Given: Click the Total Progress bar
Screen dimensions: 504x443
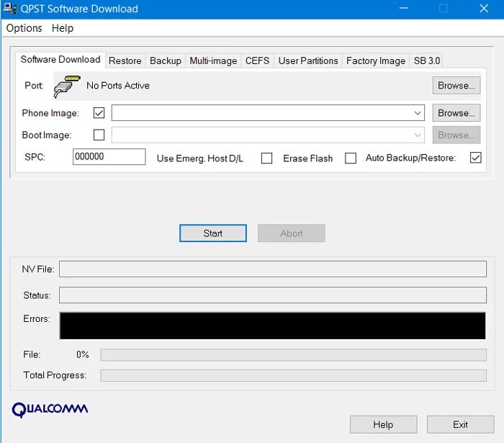Looking at the screenshot, I should click(x=293, y=375).
